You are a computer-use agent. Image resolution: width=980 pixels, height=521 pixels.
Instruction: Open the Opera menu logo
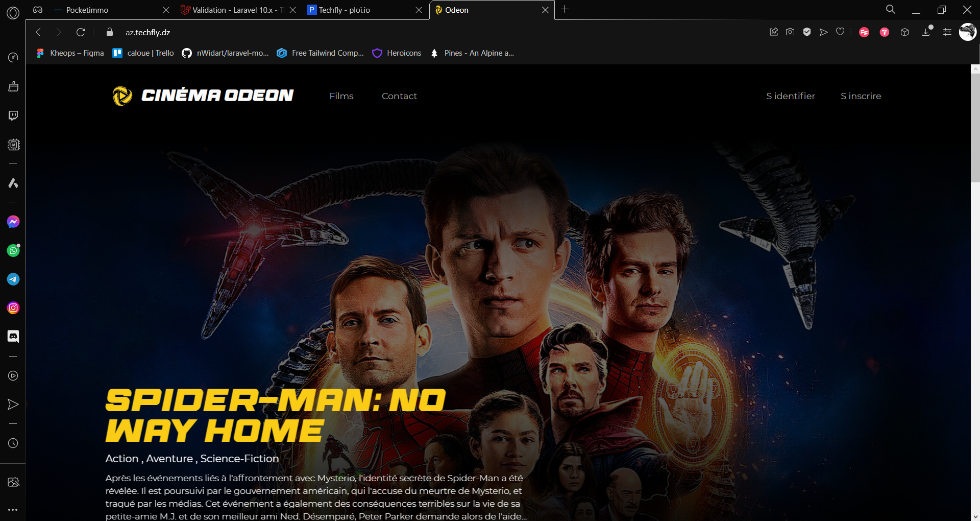pos(13,12)
